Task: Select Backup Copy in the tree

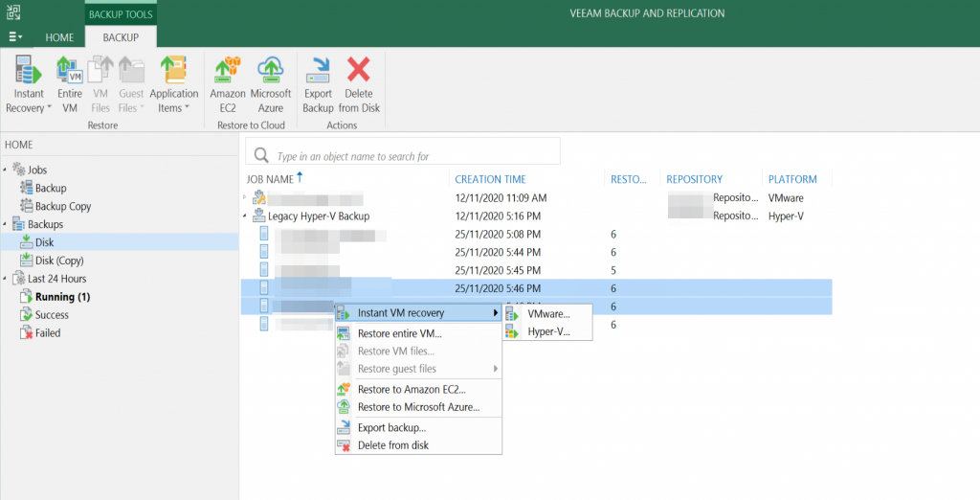Action: (63, 206)
